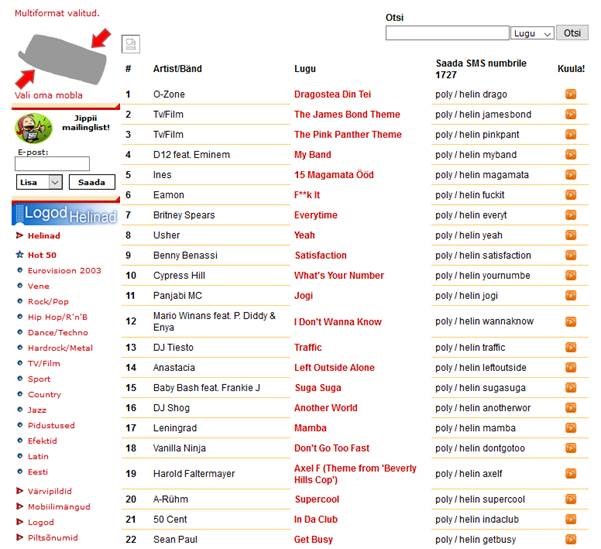The width and height of the screenshot is (601, 549).
Task: Select the Efektid category
Action: (42, 441)
